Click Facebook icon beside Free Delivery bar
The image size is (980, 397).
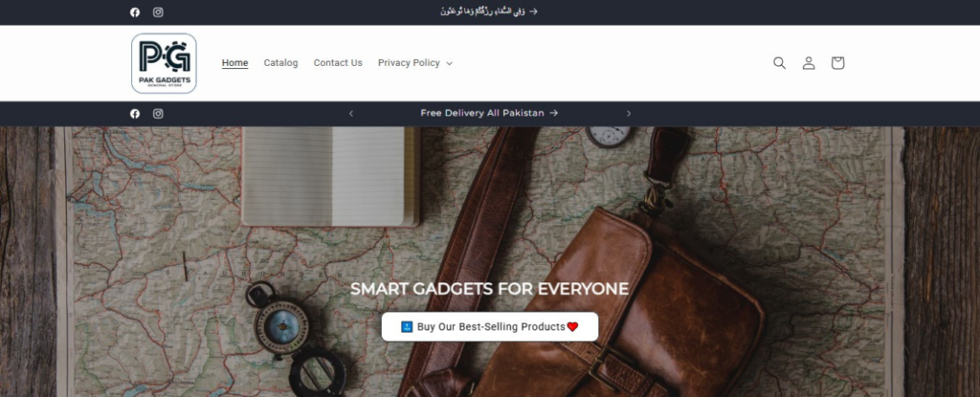(x=135, y=113)
